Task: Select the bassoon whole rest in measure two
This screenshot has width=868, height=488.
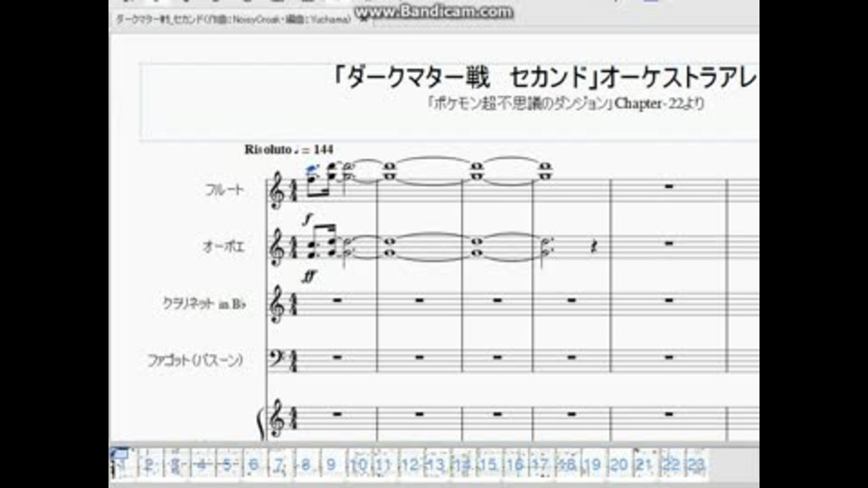Action: pos(419,358)
